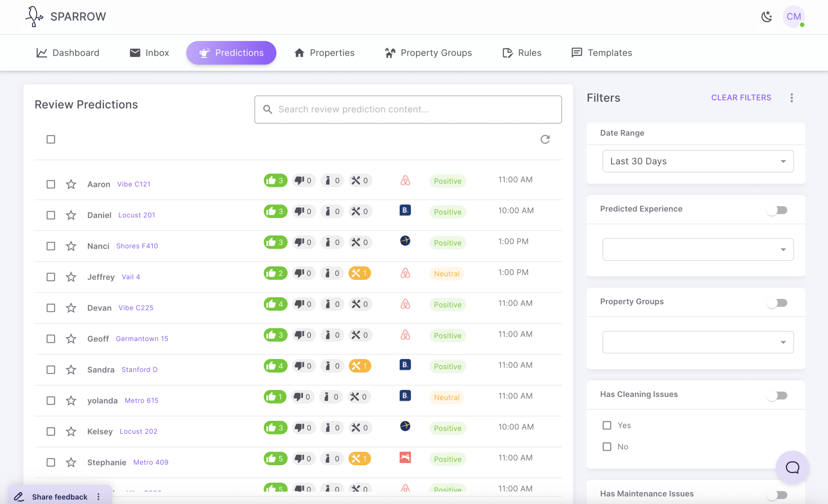Open Locust 201 property link
The width and height of the screenshot is (828, 504).
click(x=136, y=215)
